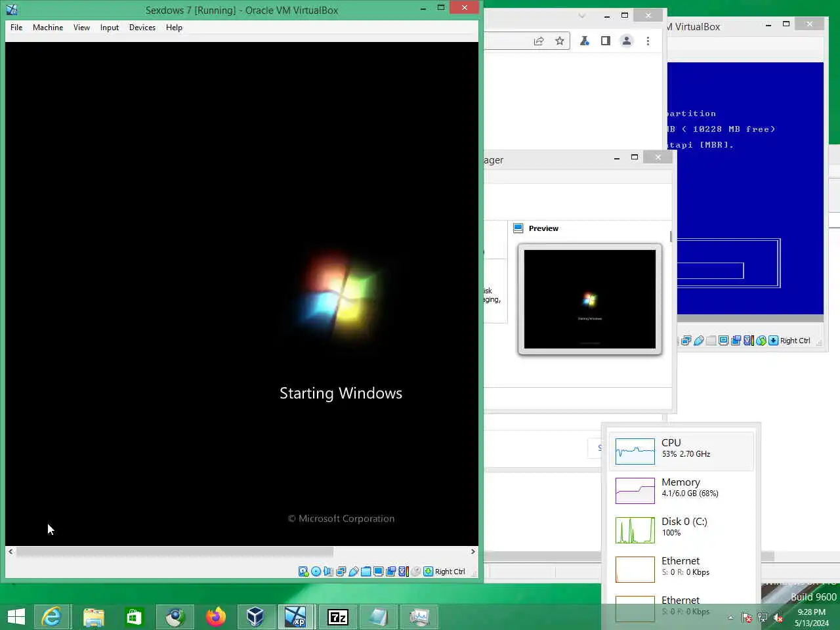Open the browser three-dot menu
Viewport: 840px width, 630px height.
pyautogui.click(x=648, y=41)
